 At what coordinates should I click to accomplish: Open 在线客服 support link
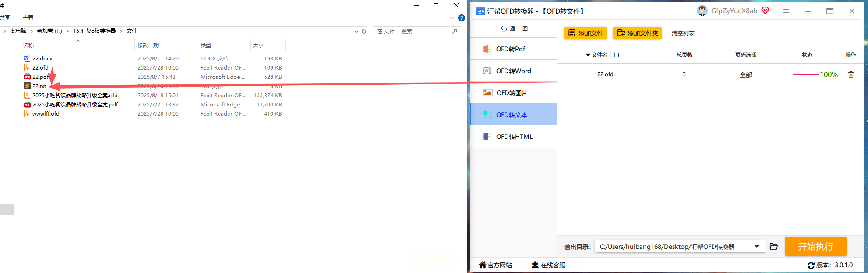click(x=548, y=265)
